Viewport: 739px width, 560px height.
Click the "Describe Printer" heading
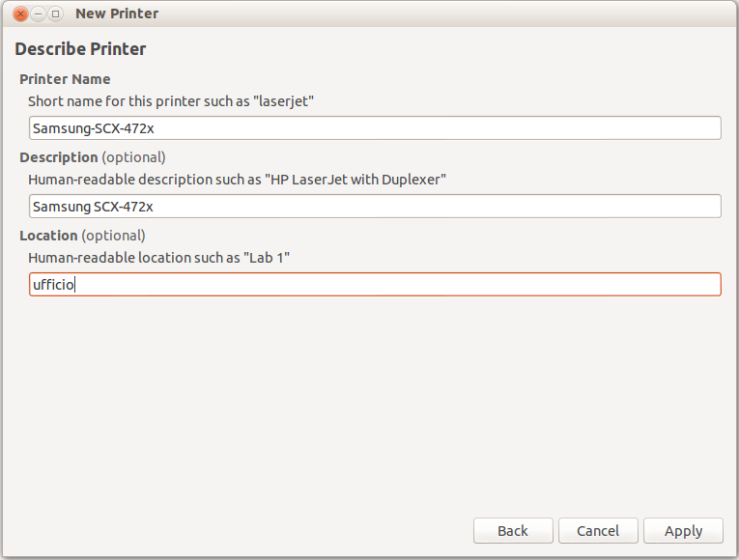point(80,48)
